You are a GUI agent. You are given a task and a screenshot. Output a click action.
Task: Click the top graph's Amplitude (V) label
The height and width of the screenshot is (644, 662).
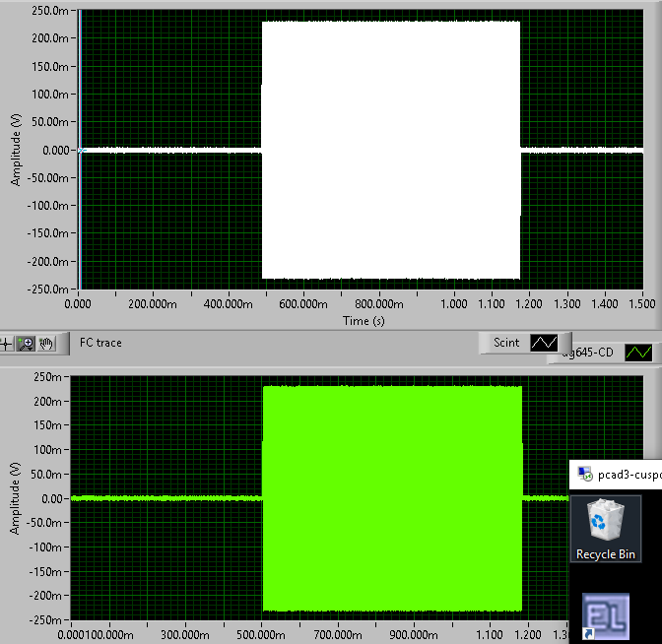[16, 150]
